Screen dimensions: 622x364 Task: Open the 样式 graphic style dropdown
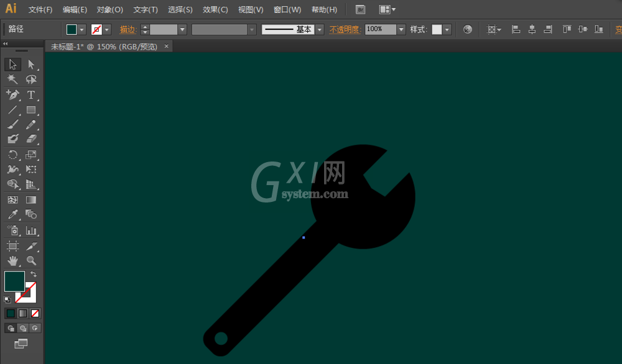[x=447, y=30]
